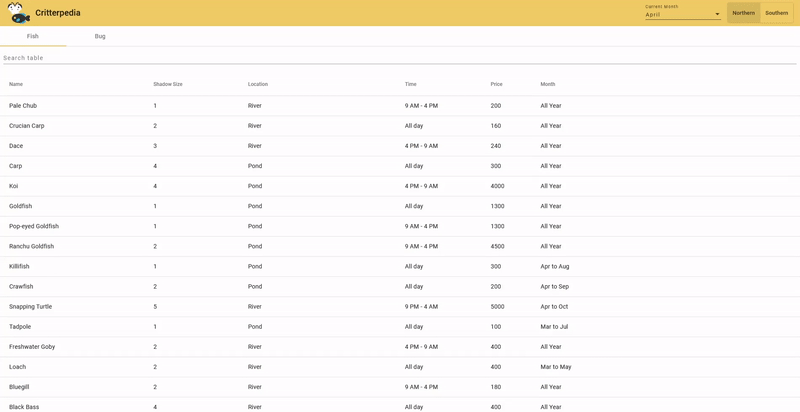Click Crucian Carp's time All day
The width and height of the screenshot is (800, 412).
(414, 125)
